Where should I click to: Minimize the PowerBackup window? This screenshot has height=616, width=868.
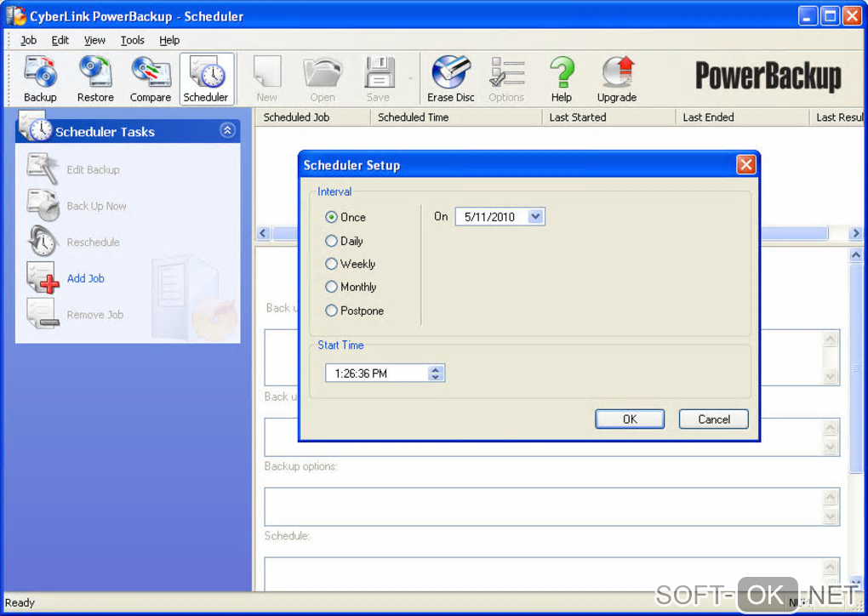808,15
